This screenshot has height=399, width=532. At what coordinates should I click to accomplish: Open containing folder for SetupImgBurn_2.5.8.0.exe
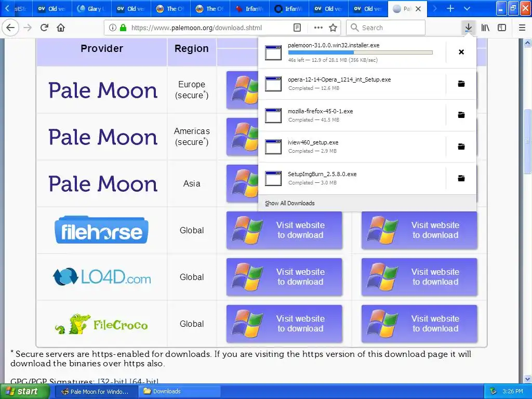click(x=461, y=178)
